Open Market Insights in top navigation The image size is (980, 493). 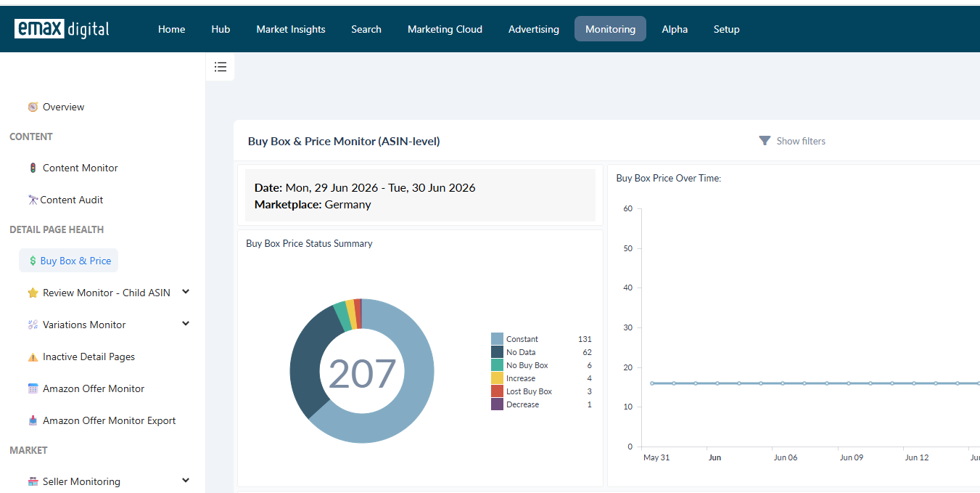click(x=291, y=29)
